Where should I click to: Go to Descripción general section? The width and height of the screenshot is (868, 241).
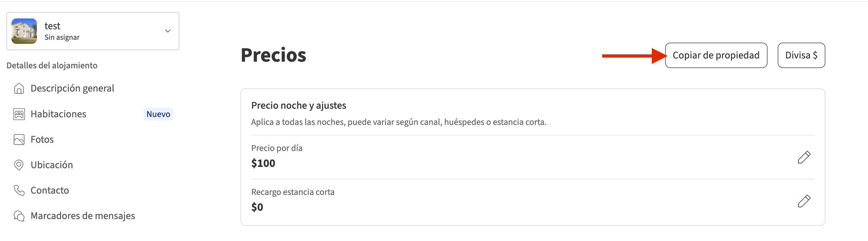[72, 88]
